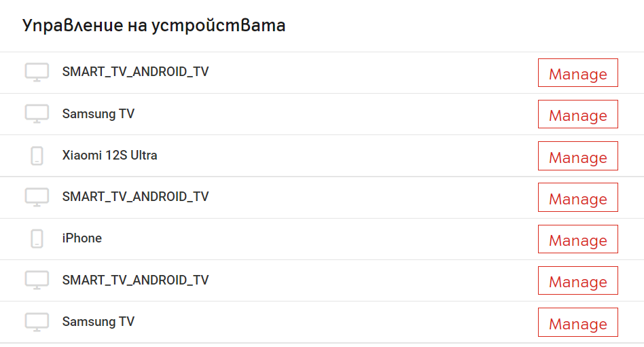This screenshot has height=347, width=644.
Task: Click the phone icon beside iPhone
Action: (x=37, y=238)
